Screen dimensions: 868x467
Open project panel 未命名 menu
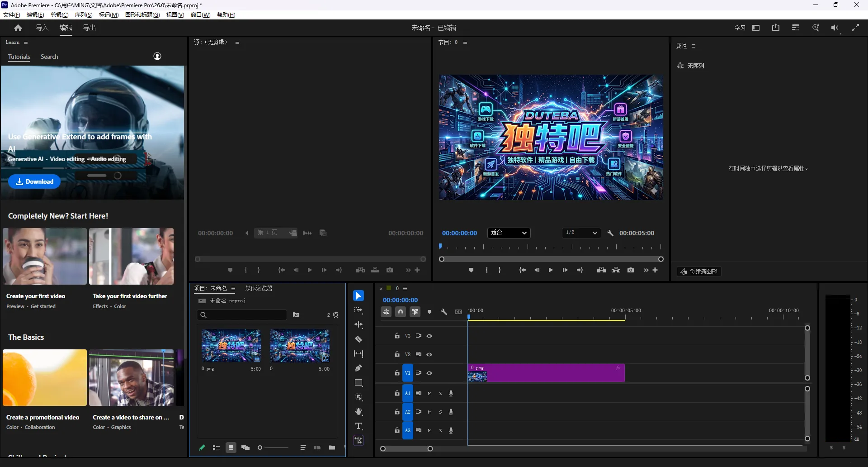point(233,288)
